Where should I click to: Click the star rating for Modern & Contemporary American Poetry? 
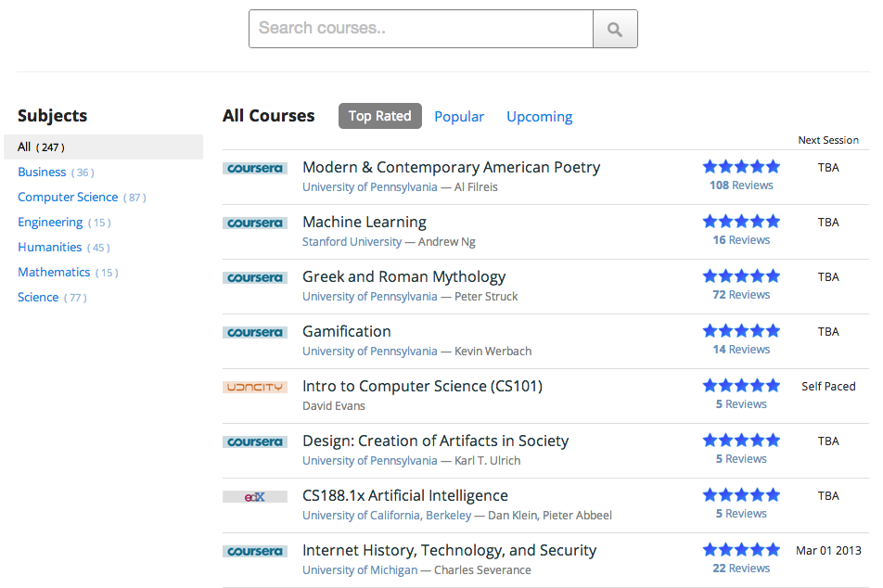click(x=741, y=167)
